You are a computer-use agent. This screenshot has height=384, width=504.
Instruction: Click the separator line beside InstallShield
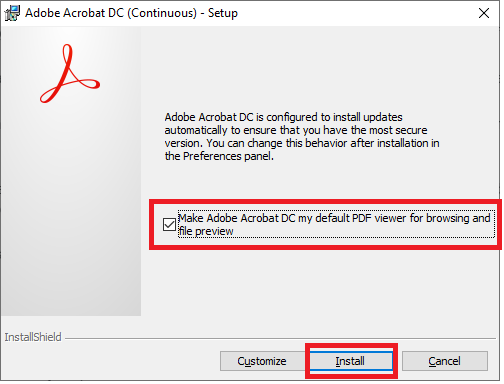(281, 339)
